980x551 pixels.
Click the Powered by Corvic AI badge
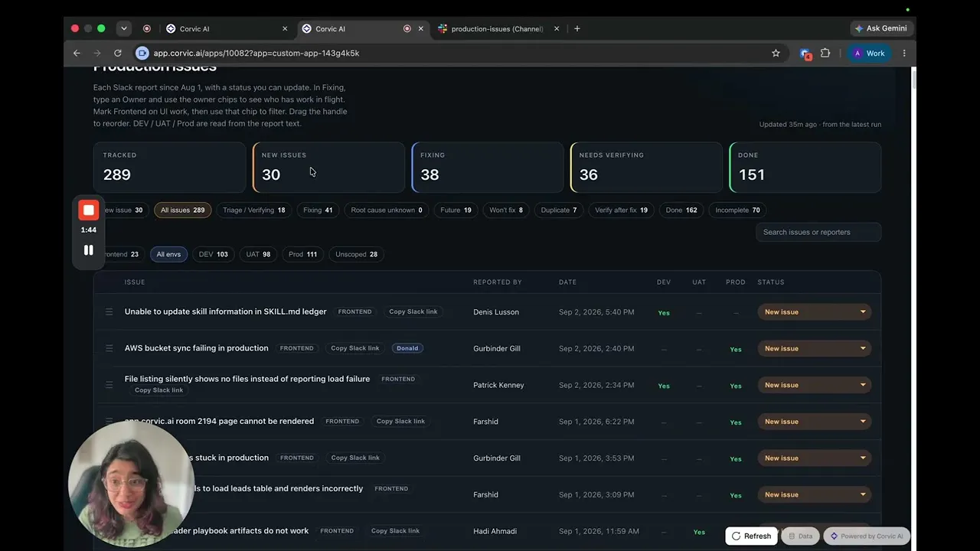[867, 536]
